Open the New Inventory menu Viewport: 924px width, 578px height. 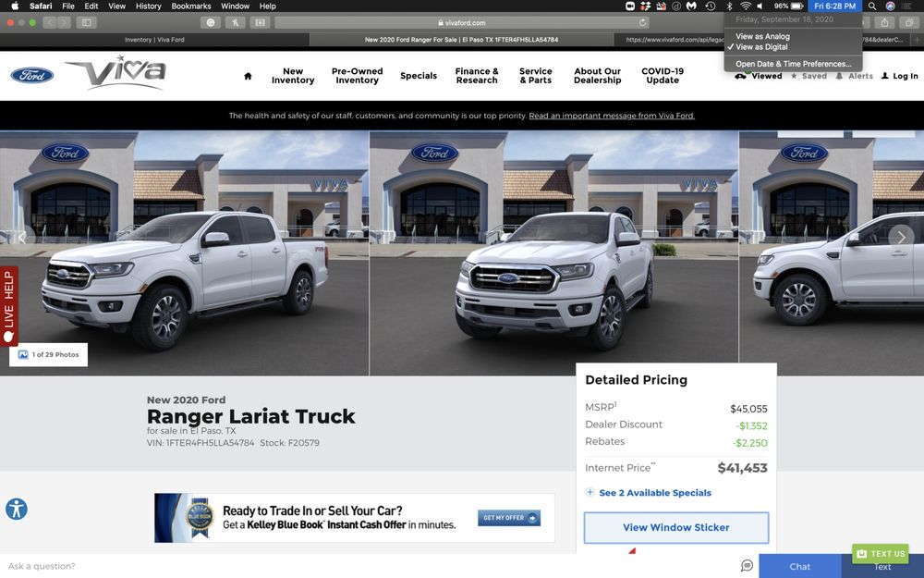coord(293,76)
